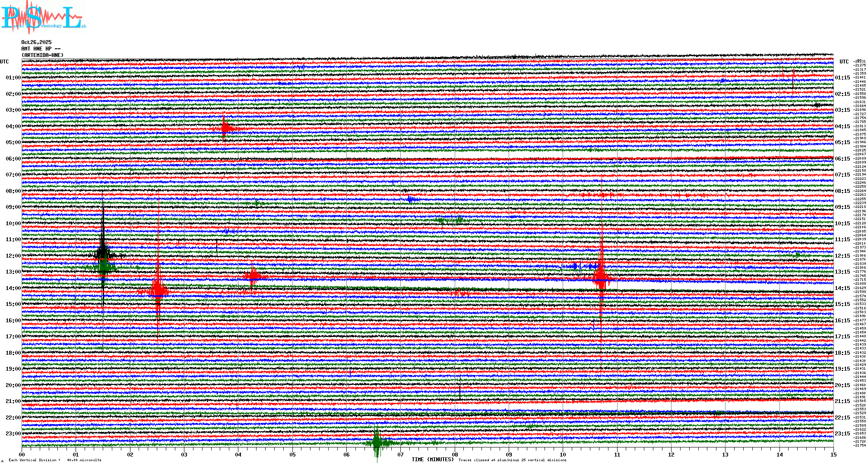
Task: Click the (ARTEMIDA-HNE) station label
Action: [x=42, y=55]
